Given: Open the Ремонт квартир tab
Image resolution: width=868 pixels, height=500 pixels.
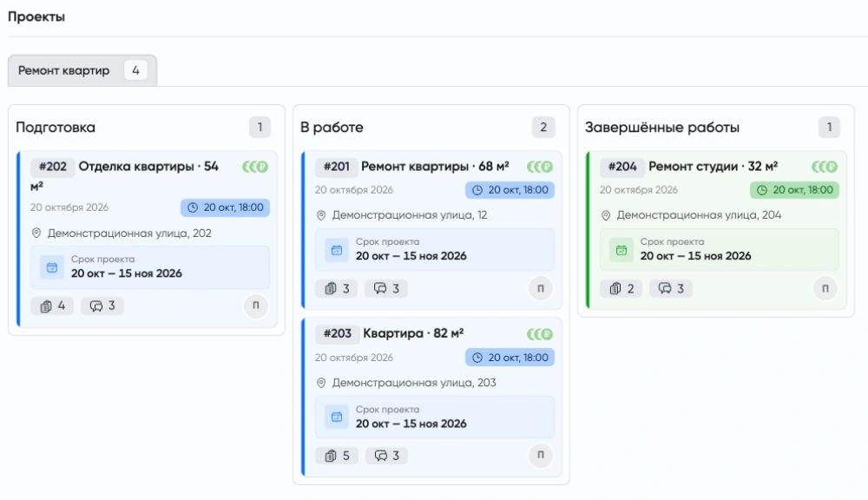Looking at the screenshot, I should 82,70.
